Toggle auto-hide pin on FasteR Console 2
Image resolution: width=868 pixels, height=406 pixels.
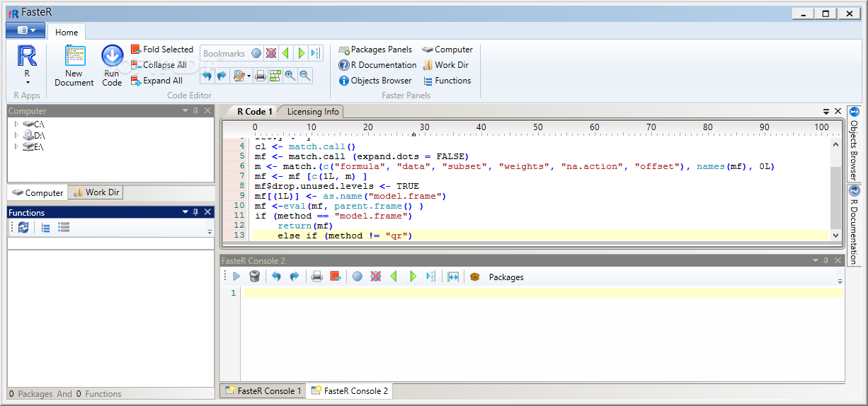click(x=826, y=261)
